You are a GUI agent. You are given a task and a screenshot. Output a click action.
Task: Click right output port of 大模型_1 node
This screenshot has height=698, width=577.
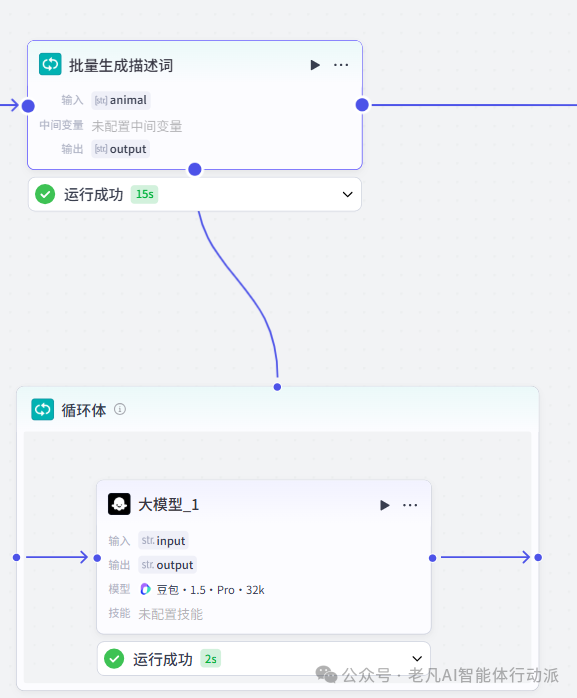[432, 558]
